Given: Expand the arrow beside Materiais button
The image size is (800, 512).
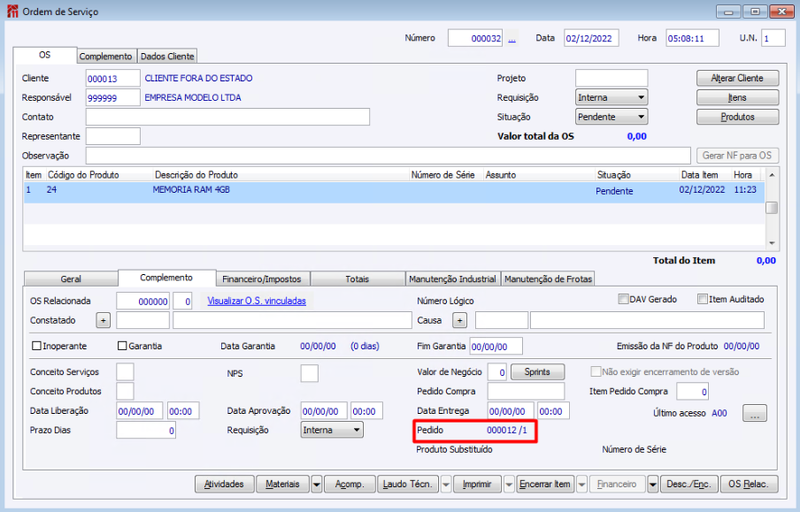Looking at the screenshot, I should pyautogui.click(x=316, y=484).
